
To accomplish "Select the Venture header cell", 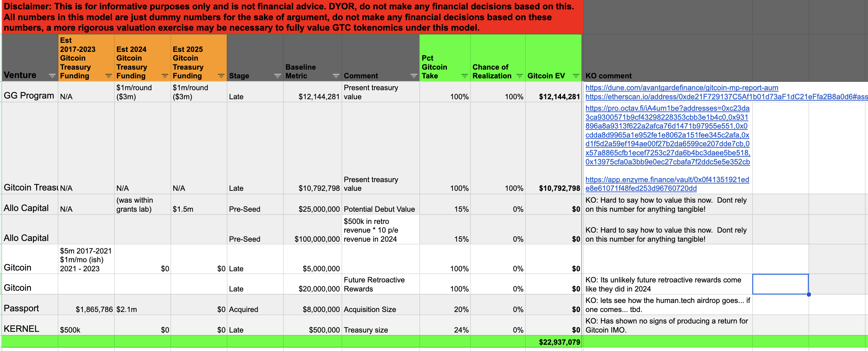I will point(30,58).
